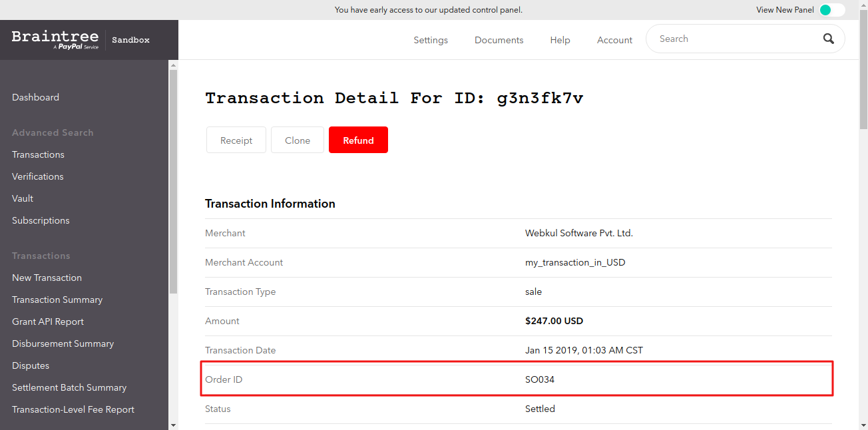Screen dimensions: 868x430
Task: Click the Order ID value SO034
Action: tap(540, 379)
